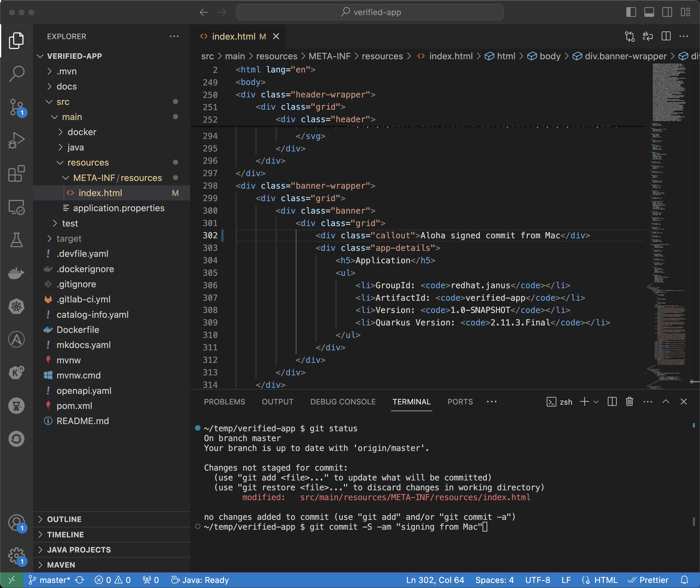Open the Docker sidebar icon
Viewport: 700px width, 588px height.
(x=16, y=273)
